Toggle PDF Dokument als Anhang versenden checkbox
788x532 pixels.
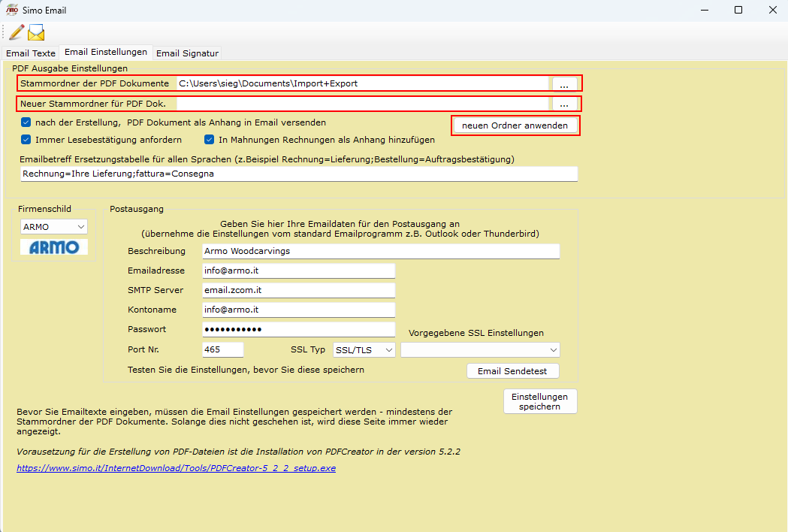tap(26, 122)
